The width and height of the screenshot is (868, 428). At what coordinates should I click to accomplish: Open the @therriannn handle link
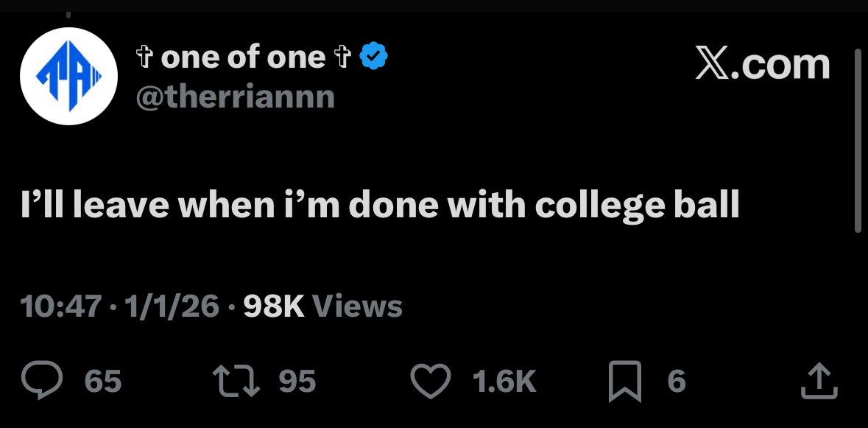point(235,97)
